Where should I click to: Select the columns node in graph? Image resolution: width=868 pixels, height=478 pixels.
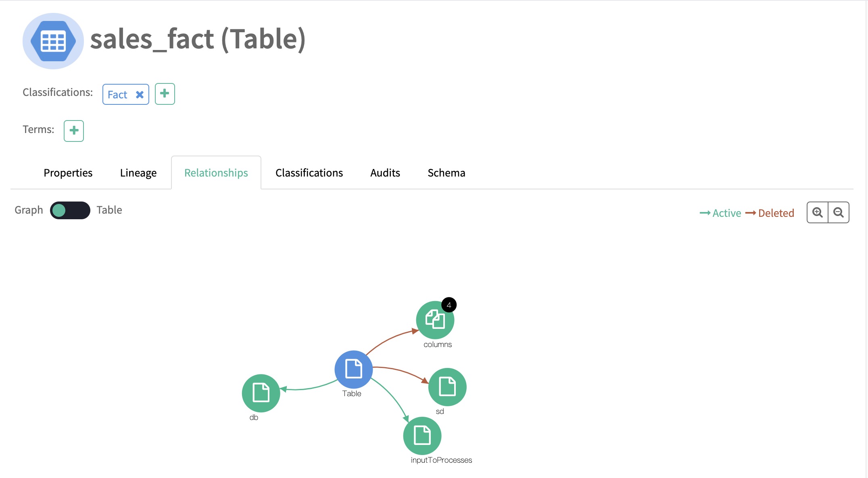[x=435, y=320]
